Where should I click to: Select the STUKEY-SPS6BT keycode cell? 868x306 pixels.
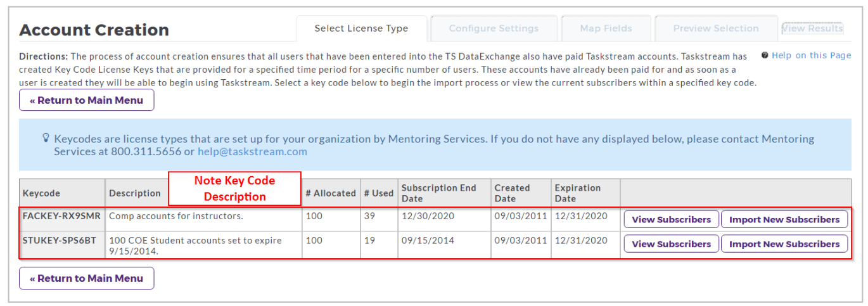tap(62, 245)
